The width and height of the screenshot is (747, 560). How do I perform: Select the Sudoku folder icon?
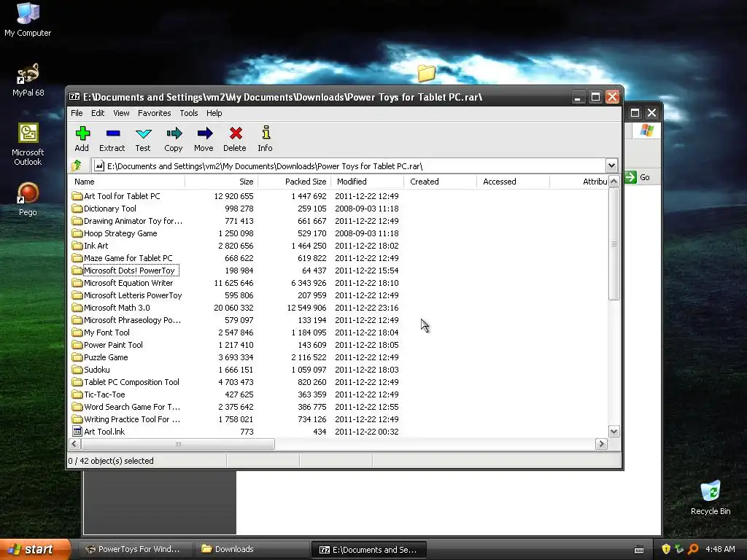(77, 369)
